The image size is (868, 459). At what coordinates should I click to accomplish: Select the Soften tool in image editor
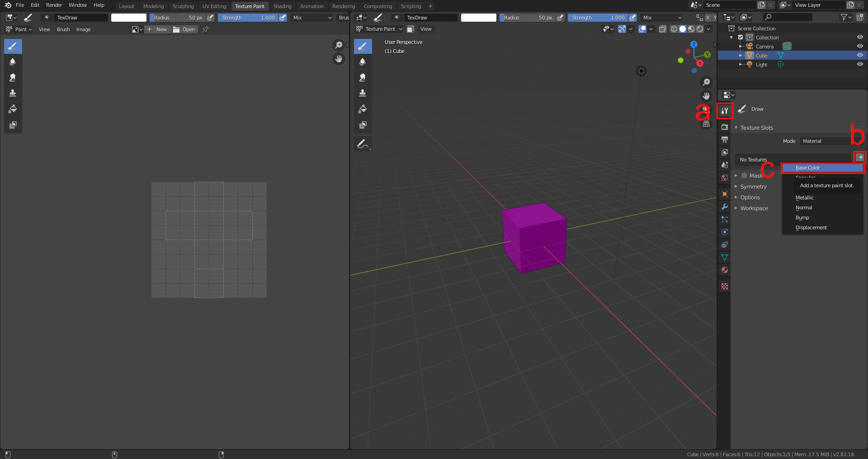(13, 62)
